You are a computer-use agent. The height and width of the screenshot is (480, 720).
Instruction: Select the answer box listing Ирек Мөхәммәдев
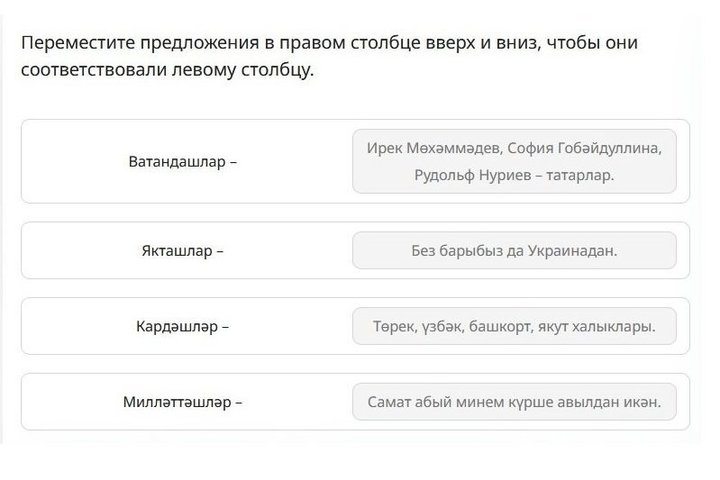[514, 161]
